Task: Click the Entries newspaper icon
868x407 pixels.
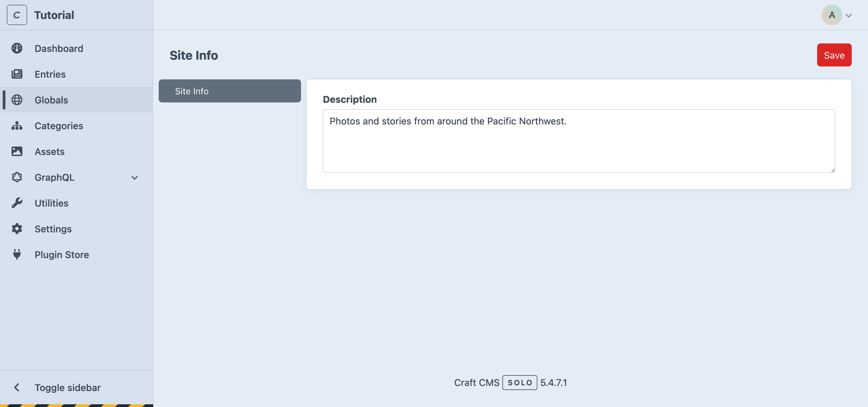Action: [x=17, y=74]
